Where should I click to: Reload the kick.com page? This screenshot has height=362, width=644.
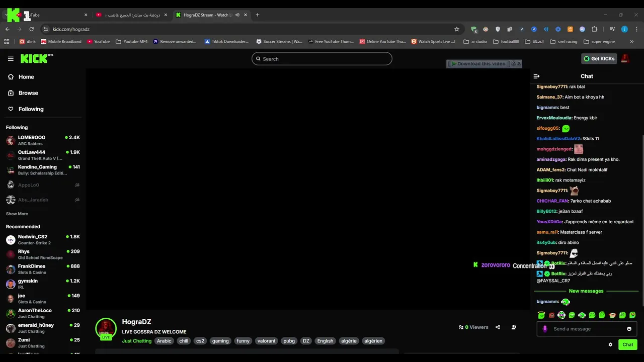coord(31,29)
